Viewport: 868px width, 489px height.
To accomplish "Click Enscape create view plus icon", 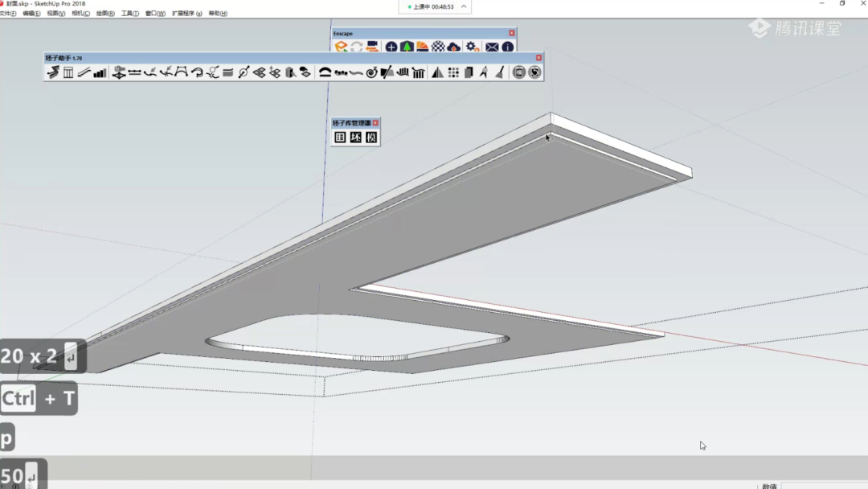I will 391,47.
